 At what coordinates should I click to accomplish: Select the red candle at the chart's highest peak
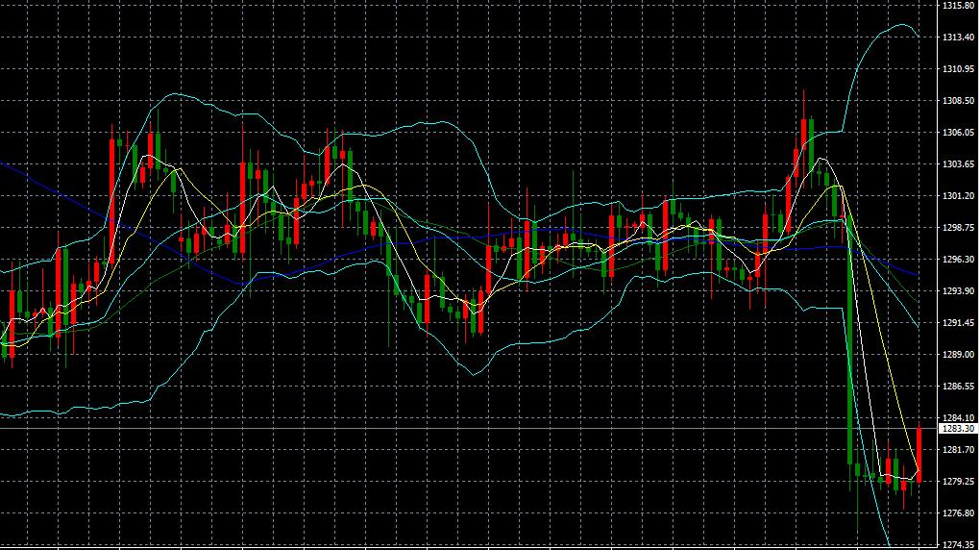804,140
